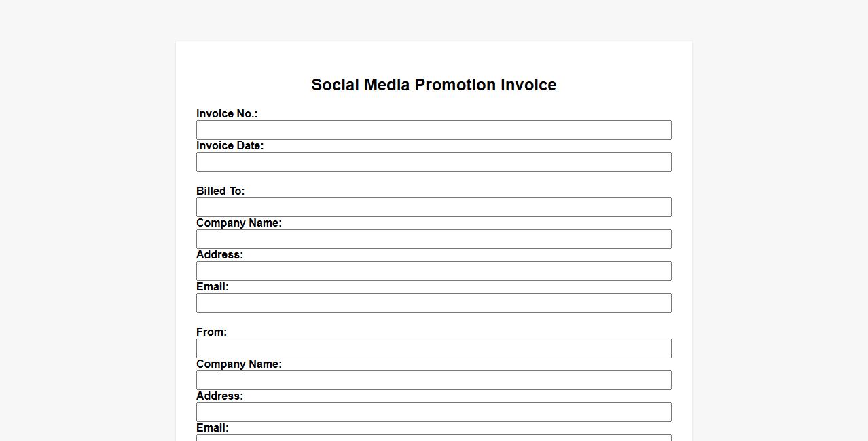Click "Address:" label in From section
868x441 pixels.
pyautogui.click(x=219, y=396)
